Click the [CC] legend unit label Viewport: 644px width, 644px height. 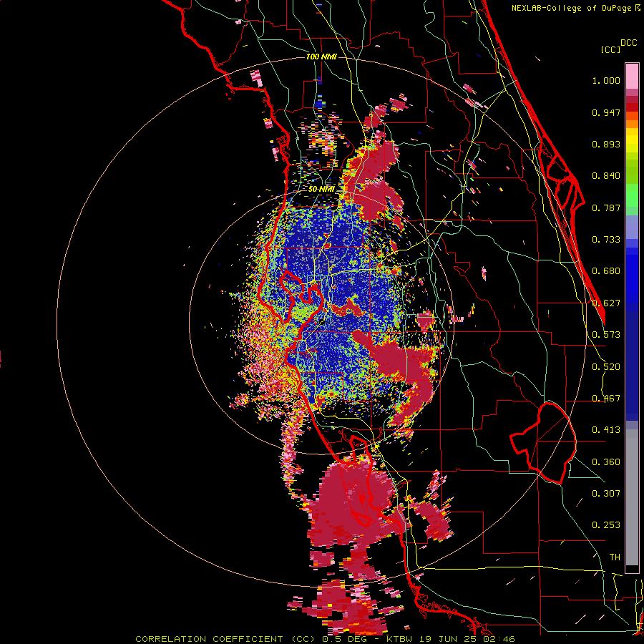coord(610,49)
